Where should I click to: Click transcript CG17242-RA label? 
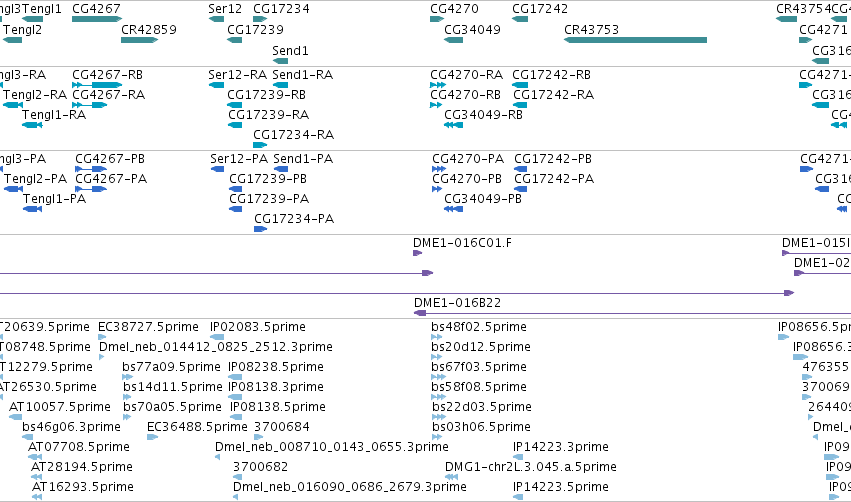554,94
